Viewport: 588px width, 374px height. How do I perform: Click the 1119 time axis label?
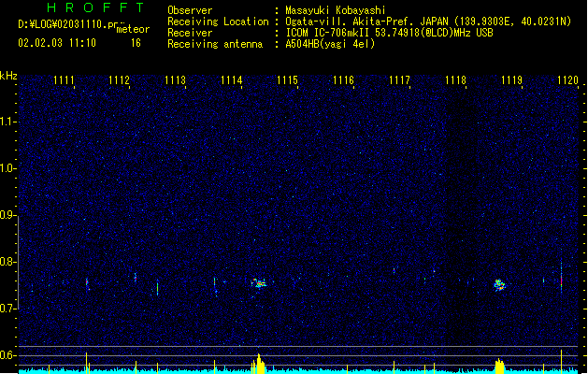pyautogui.click(x=512, y=80)
